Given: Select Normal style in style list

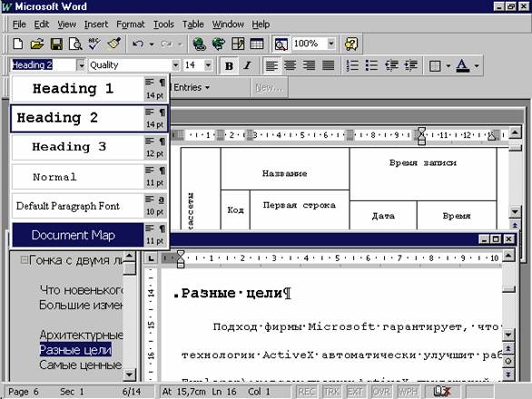Looking at the screenshot, I should click(90, 177).
